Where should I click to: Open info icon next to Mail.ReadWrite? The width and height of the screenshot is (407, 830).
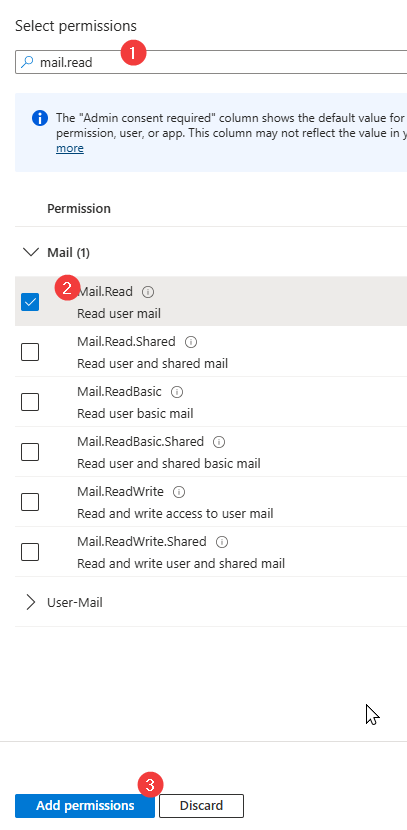tap(179, 492)
